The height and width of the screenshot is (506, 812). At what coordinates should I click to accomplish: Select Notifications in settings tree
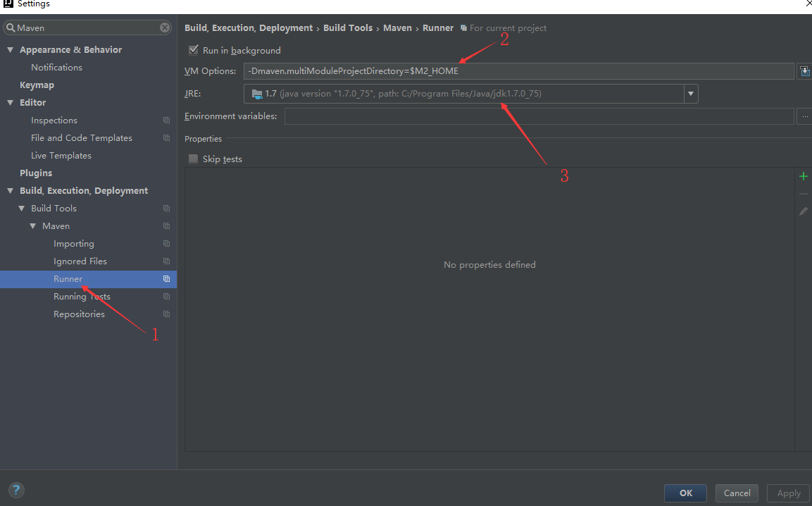tap(56, 68)
